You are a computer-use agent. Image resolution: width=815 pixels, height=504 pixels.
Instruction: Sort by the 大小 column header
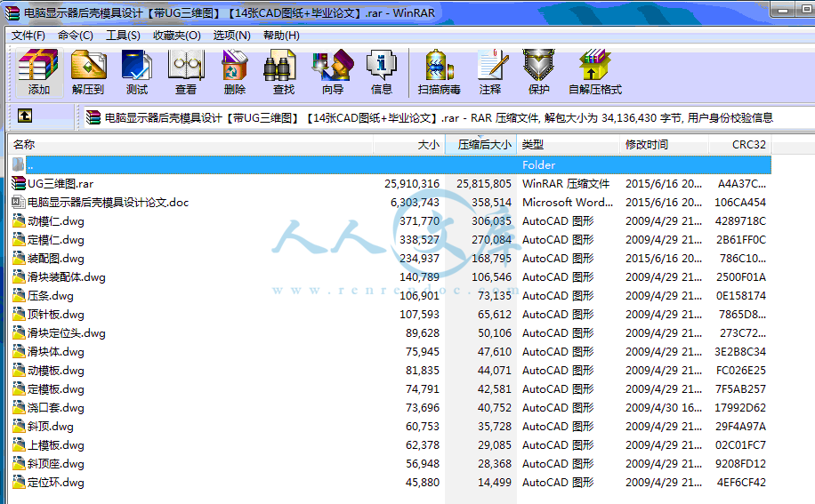409,144
